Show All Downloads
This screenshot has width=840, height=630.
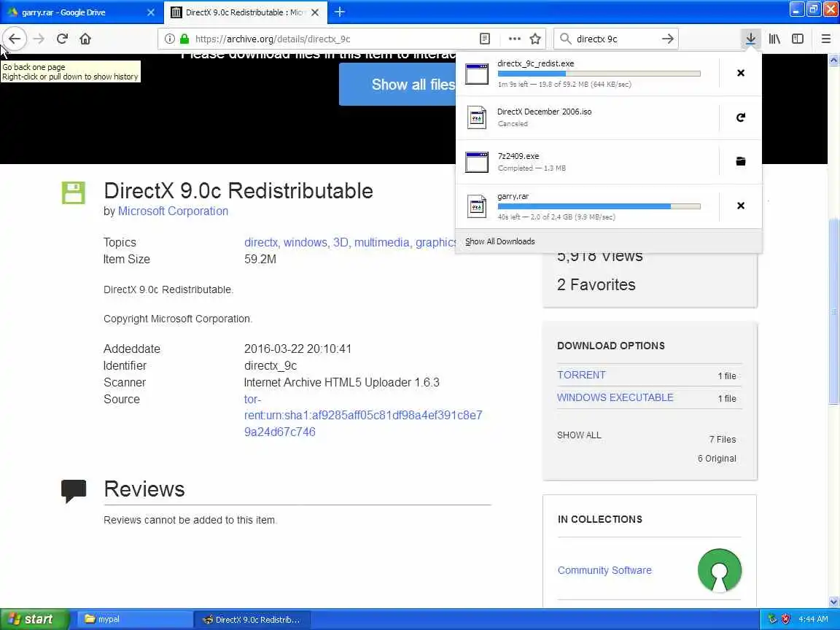coord(499,241)
